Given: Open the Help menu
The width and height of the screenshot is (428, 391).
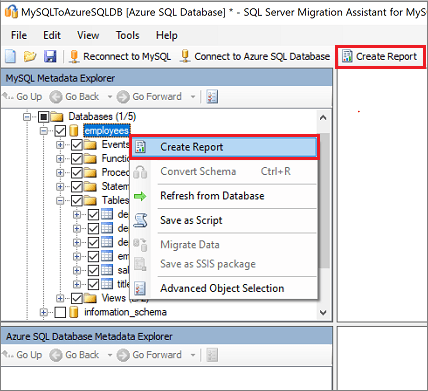Looking at the screenshot, I should pyautogui.click(x=167, y=35).
